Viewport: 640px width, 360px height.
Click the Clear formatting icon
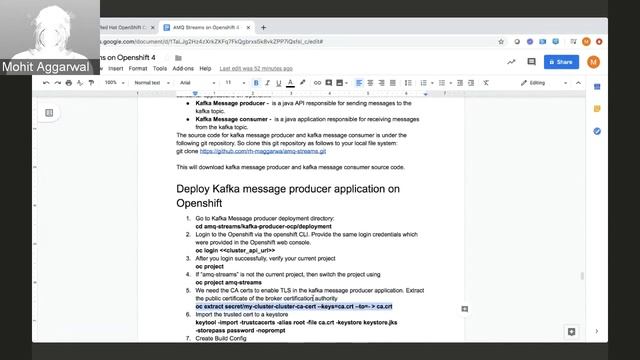coord(486,83)
